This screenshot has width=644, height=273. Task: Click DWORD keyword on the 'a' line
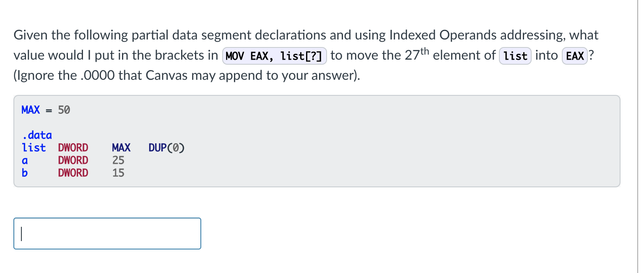(73, 160)
